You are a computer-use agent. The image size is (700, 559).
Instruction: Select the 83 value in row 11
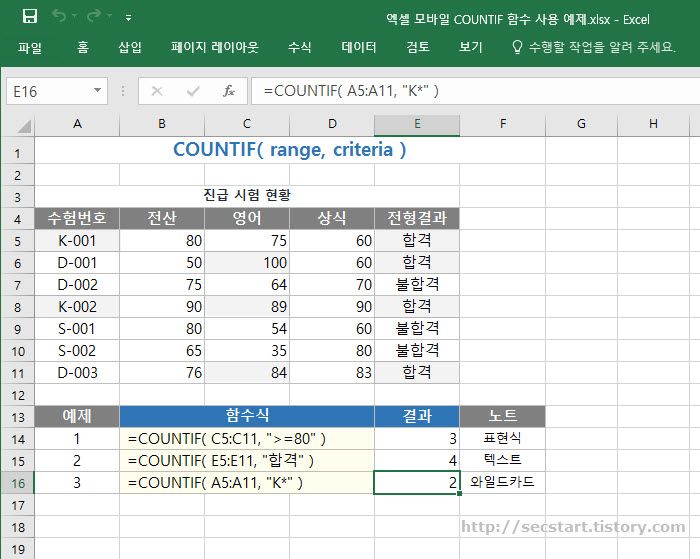[332, 372]
